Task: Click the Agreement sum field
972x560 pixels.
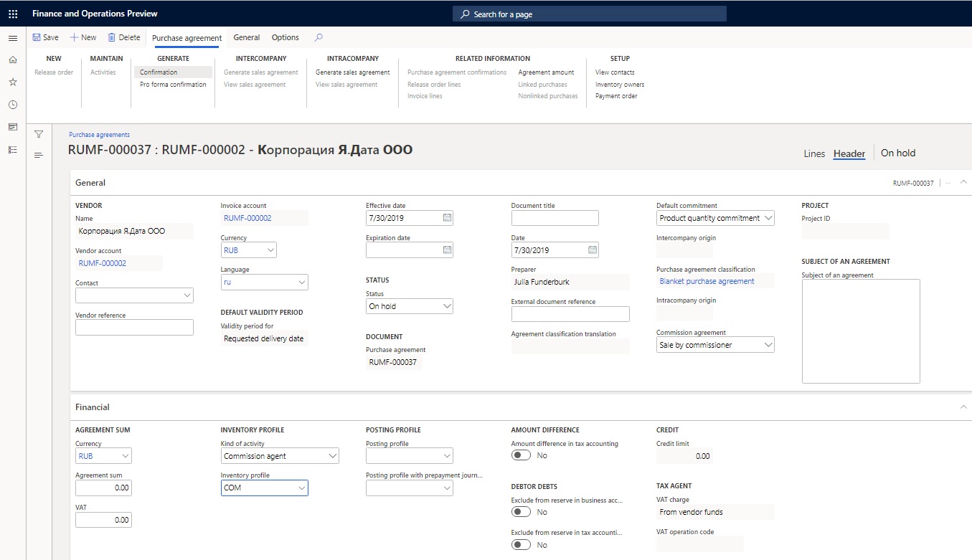Action: point(103,488)
